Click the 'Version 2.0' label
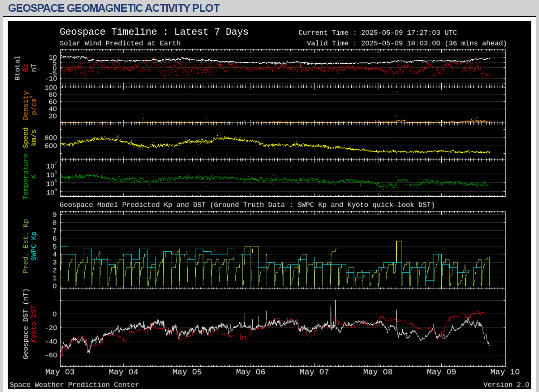Viewport: 539px width, 392px height. 506,385
